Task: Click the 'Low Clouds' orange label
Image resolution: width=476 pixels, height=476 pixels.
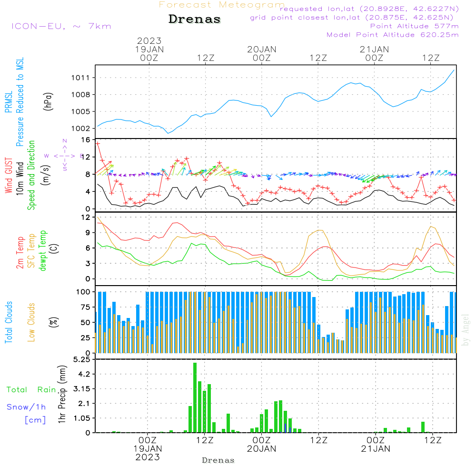Action: (31, 322)
